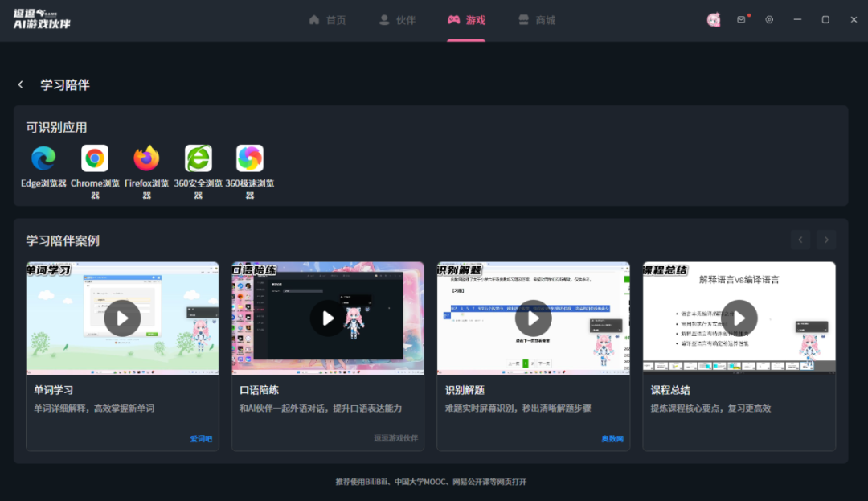This screenshot has height=501, width=868.
Task: Go back using the 学习陪伴 back arrow
Action: [20, 84]
